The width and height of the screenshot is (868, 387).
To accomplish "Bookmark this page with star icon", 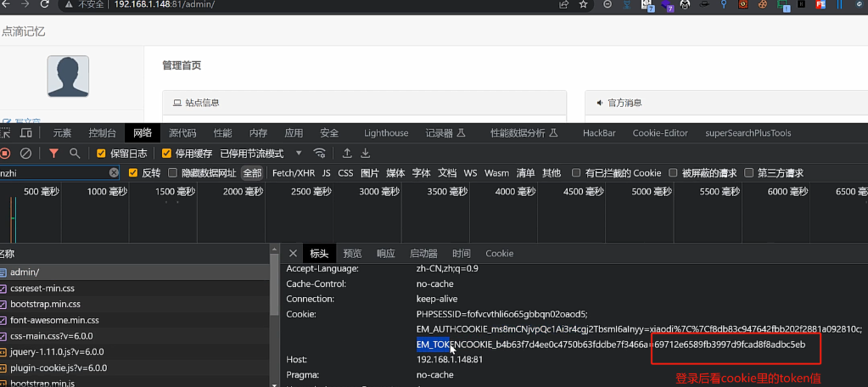I will (x=583, y=5).
